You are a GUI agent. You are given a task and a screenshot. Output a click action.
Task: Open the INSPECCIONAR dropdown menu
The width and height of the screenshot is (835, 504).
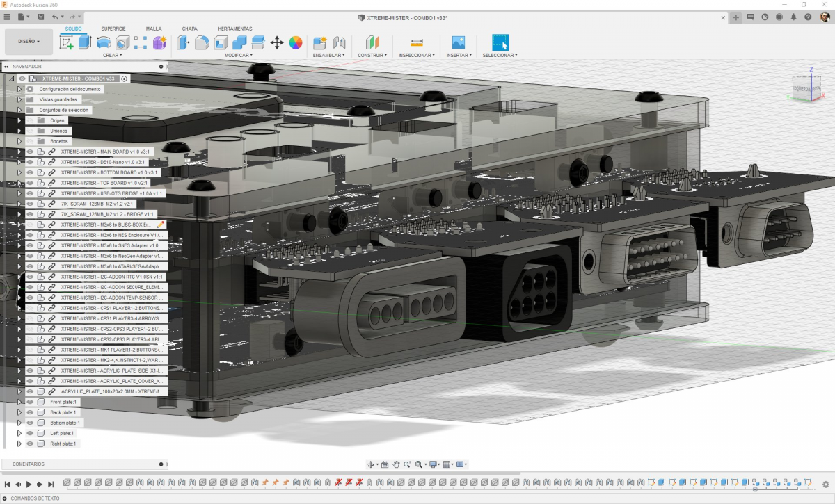point(417,55)
